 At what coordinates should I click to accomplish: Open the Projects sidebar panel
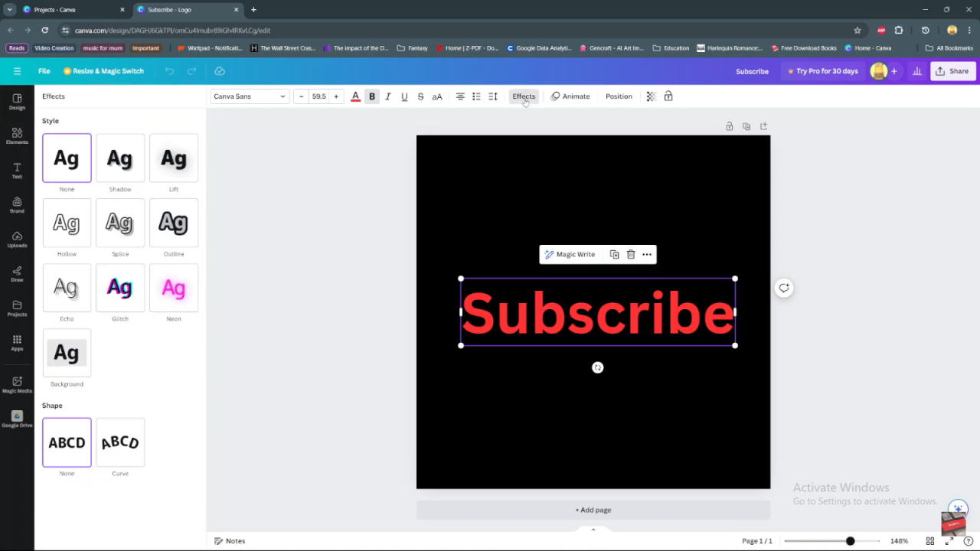tap(17, 308)
